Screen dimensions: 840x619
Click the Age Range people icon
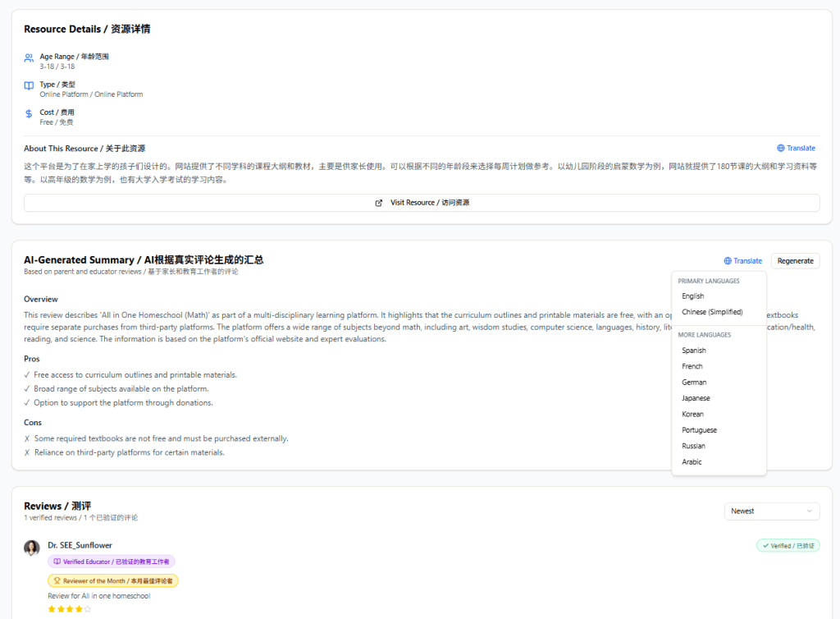pyautogui.click(x=29, y=58)
